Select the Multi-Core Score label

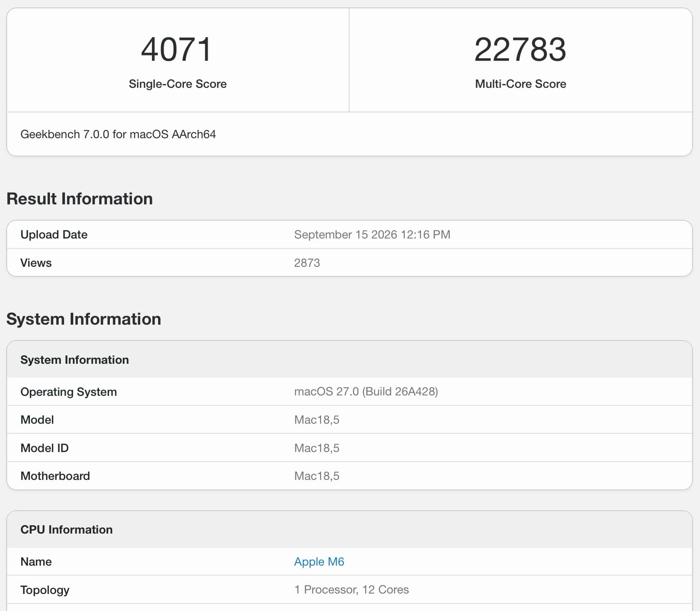pyautogui.click(x=521, y=84)
